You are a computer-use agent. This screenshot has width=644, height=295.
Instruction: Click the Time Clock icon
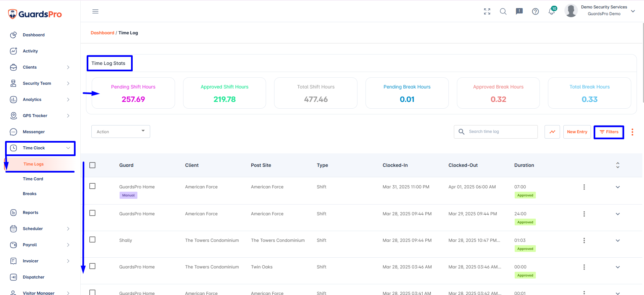pyautogui.click(x=13, y=148)
